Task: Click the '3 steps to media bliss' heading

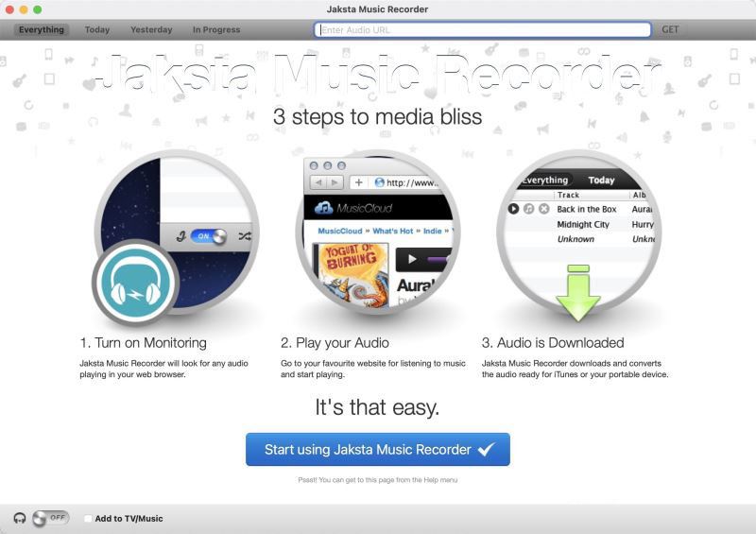Action: pyautogui.click(x=377, y=117)
